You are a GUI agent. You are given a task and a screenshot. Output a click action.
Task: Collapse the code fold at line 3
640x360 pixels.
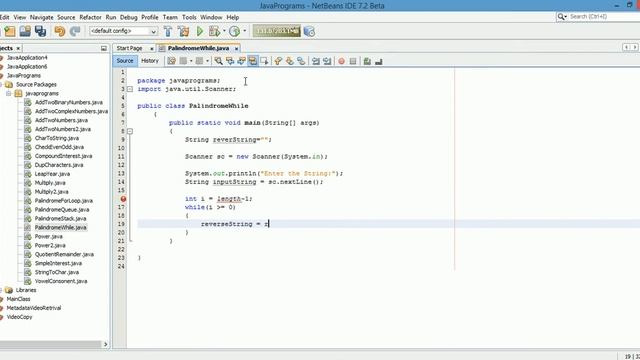[130, 89]
